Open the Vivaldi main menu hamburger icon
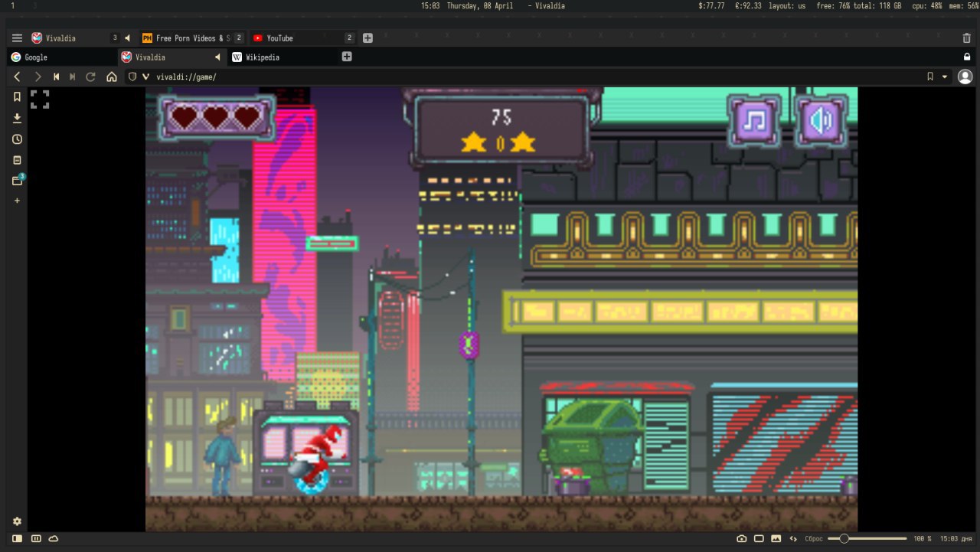 [x=17, y=38]
